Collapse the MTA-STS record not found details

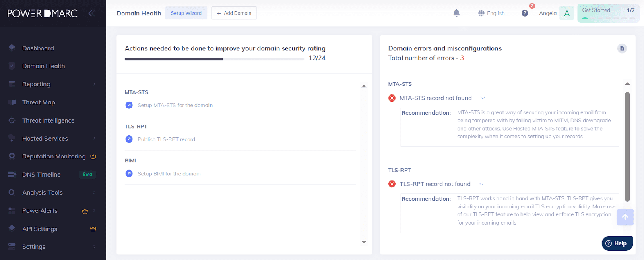(483, 98)
